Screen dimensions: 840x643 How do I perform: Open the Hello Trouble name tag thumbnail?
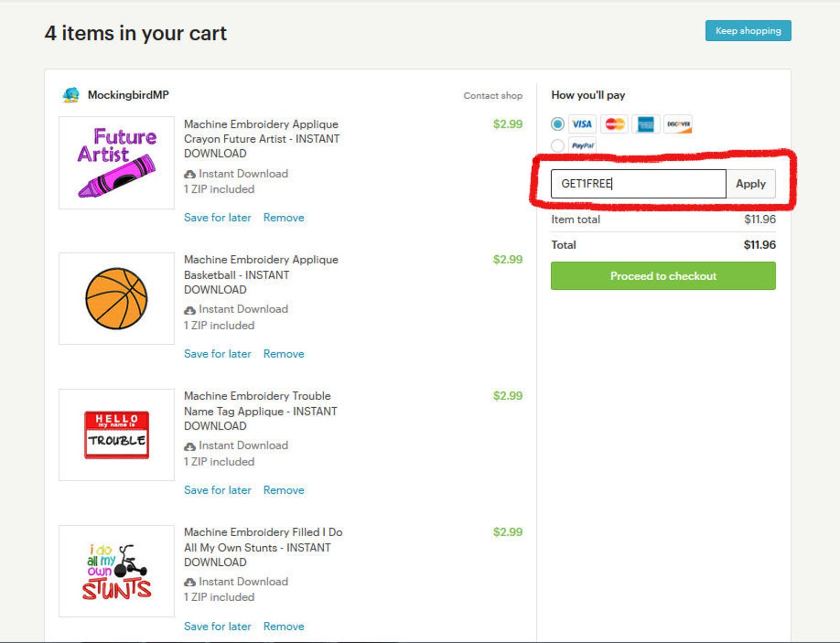(116, 435)
